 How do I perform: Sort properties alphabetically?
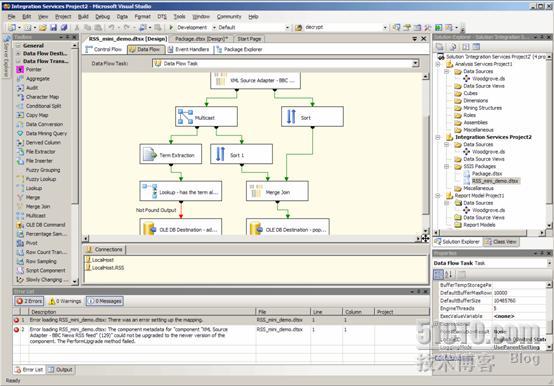449,274
